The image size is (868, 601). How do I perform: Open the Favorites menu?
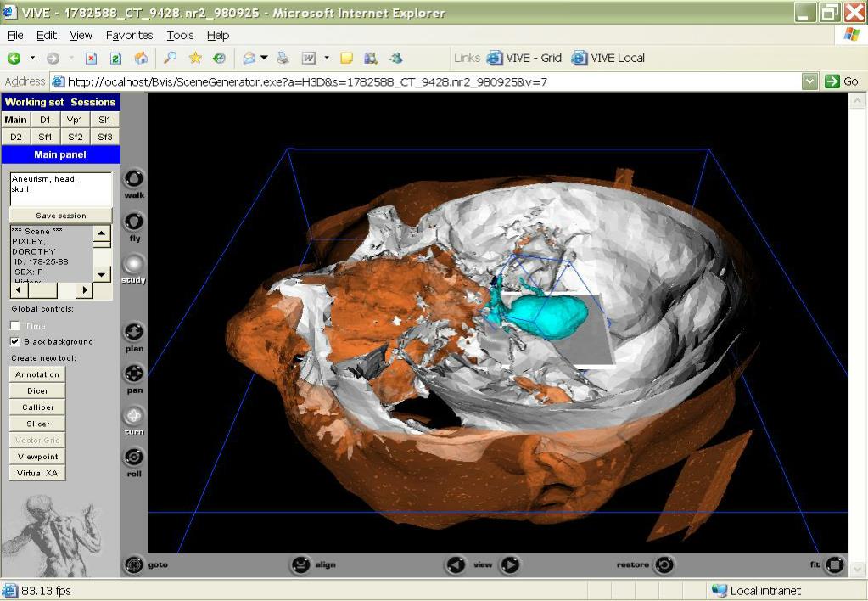point(130,36)
